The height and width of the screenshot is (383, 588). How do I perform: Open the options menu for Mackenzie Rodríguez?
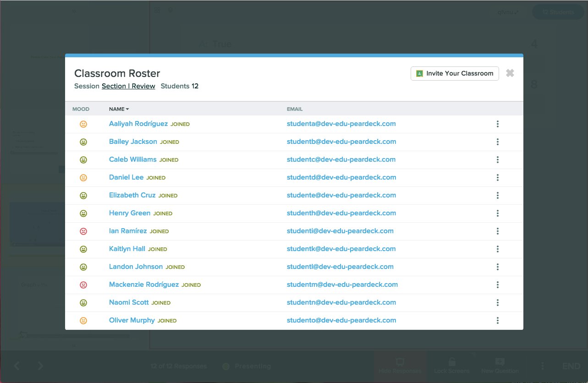pyautogui.click(x=497, y=285)
